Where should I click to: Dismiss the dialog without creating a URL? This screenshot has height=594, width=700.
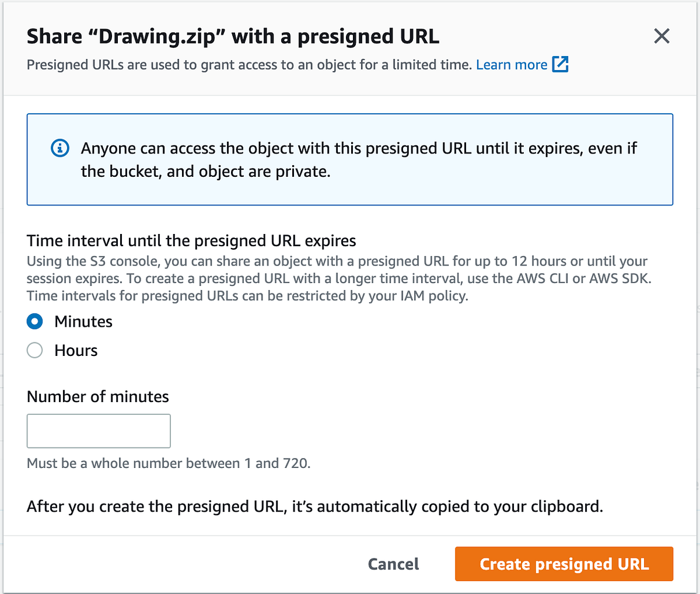393,564
